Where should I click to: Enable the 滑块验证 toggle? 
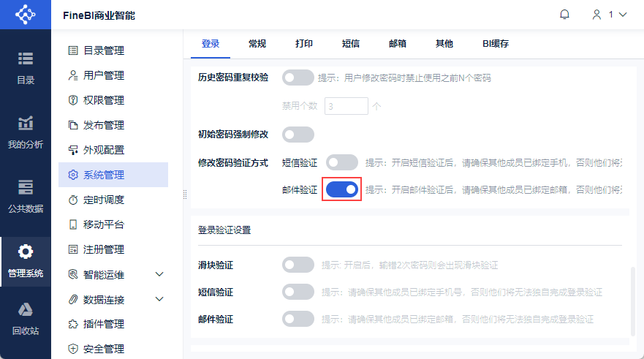tap(298, 265)
